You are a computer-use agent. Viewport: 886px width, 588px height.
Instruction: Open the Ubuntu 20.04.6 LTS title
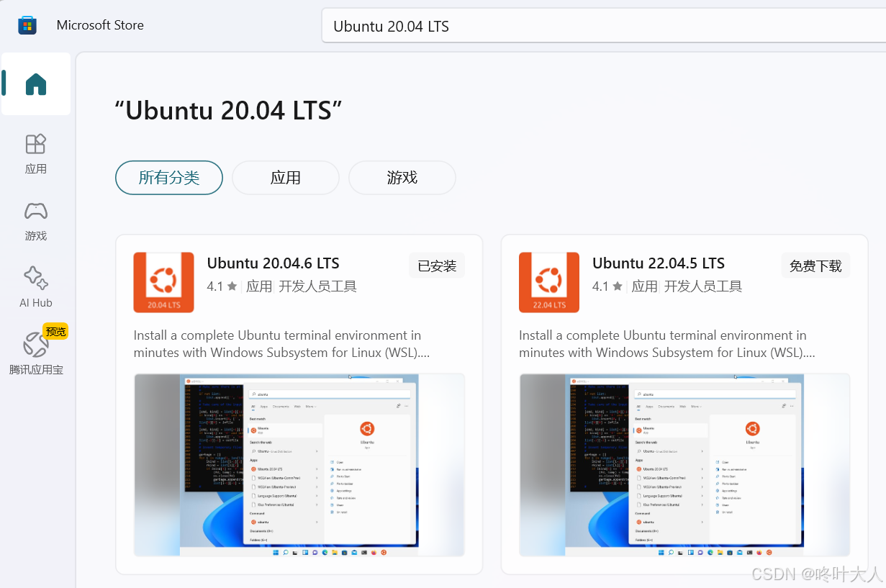(273, 263)
